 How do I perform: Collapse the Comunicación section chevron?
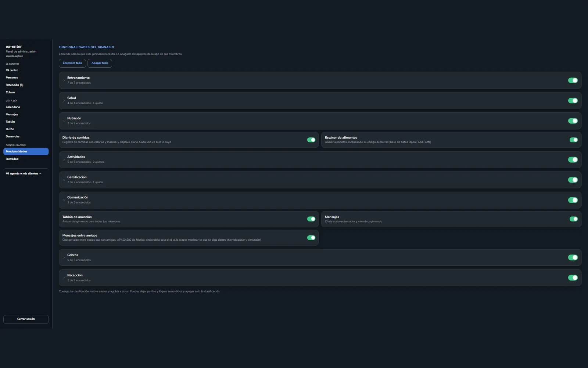(64, 200)
